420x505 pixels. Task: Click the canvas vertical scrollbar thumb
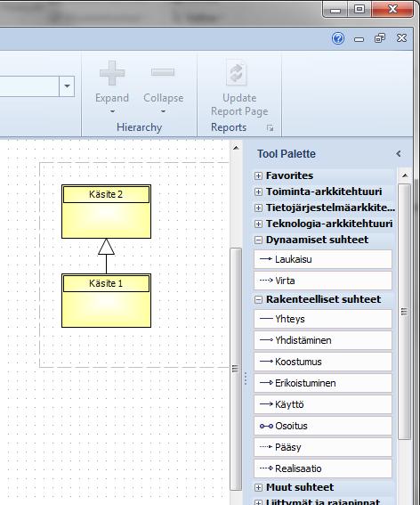point(236,369)
